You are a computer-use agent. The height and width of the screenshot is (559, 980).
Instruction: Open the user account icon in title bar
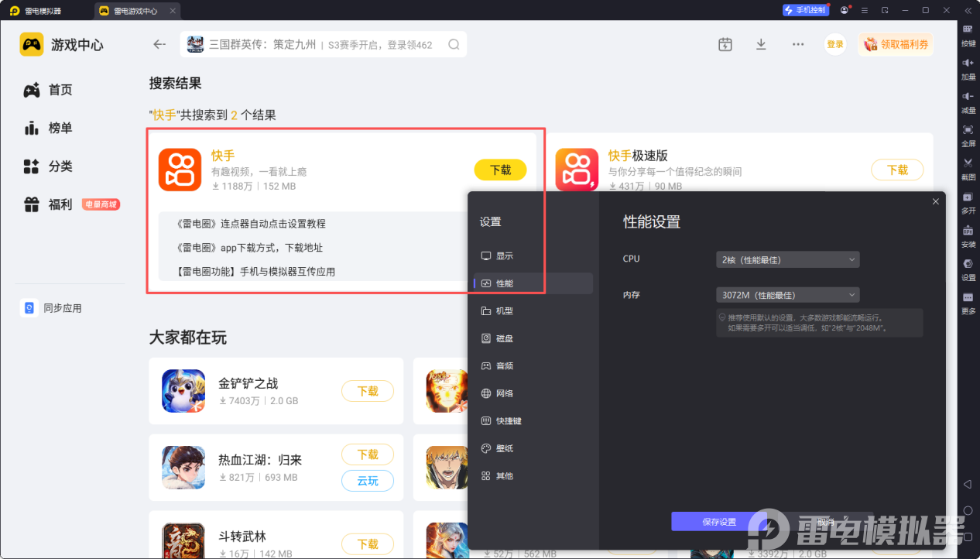point(844,10)
